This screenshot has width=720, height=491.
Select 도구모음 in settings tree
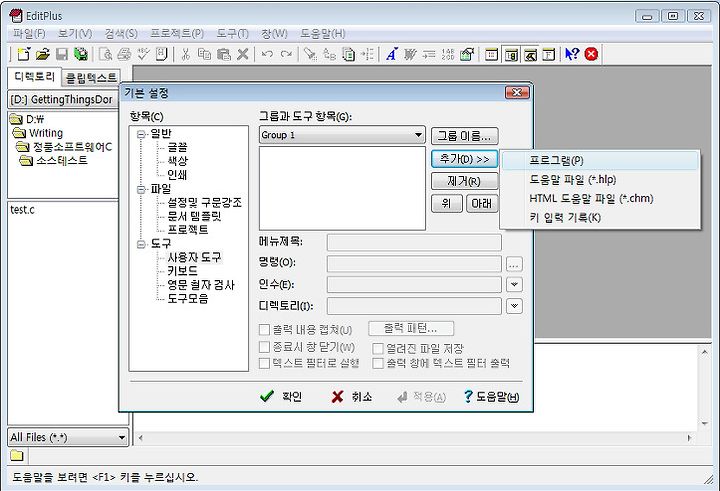(x=188, y=299)
